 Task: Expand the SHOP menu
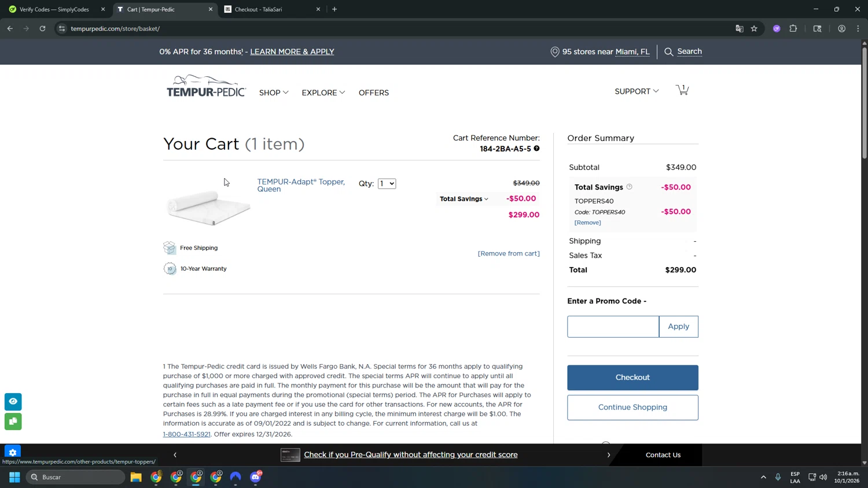click(x=274, y=93)
